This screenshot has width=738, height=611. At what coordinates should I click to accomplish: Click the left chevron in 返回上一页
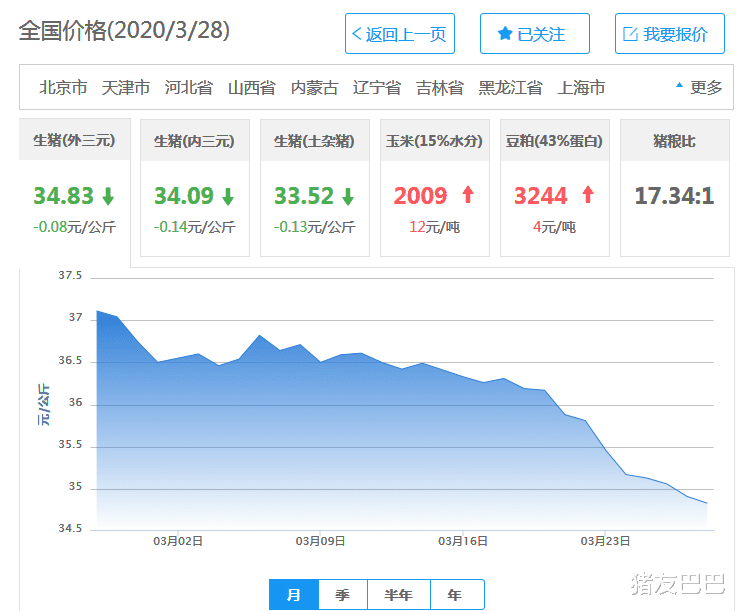(x=357, y=34)
